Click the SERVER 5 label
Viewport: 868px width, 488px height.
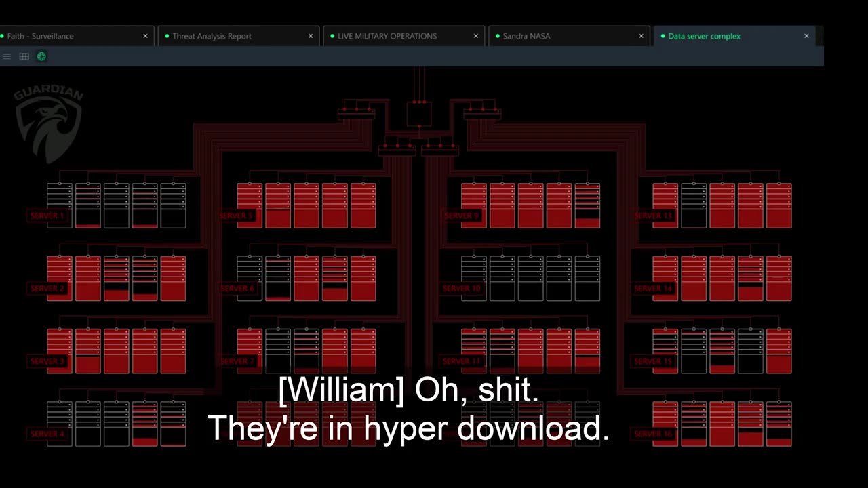(x=236, y=216)
